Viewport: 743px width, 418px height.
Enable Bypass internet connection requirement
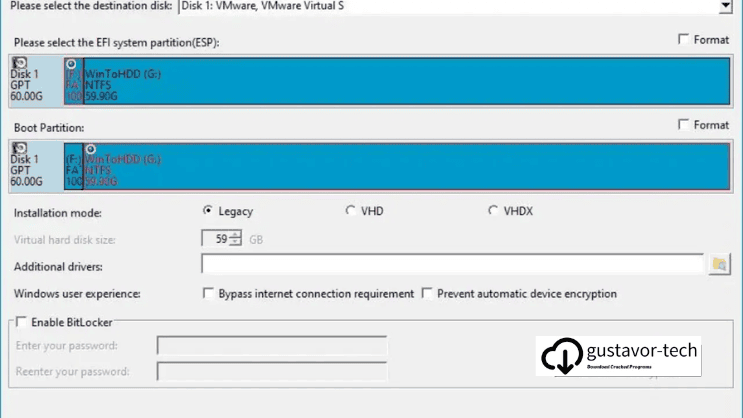pos(208,293)
